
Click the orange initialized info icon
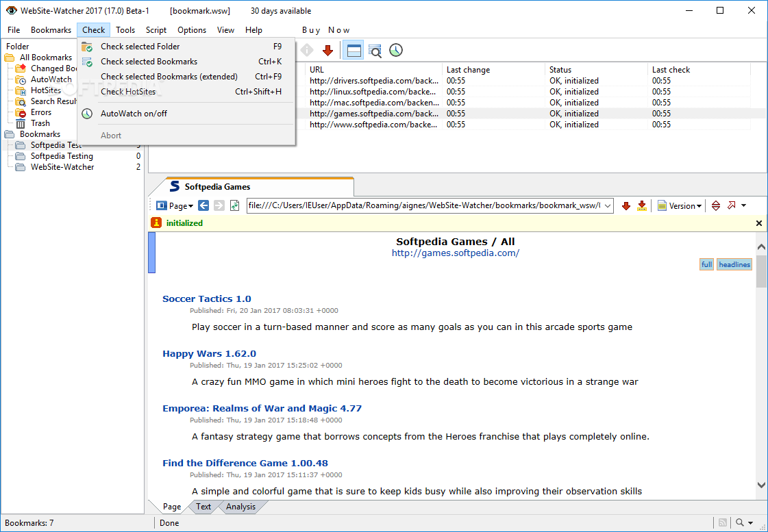(x=156, y=223)
